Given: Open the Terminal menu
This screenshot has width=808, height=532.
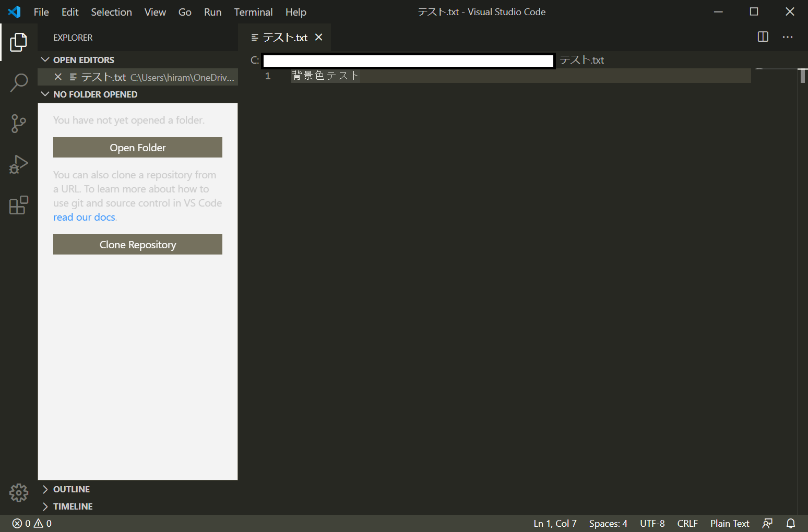Looking at the screenshot, I should point(253,12).
